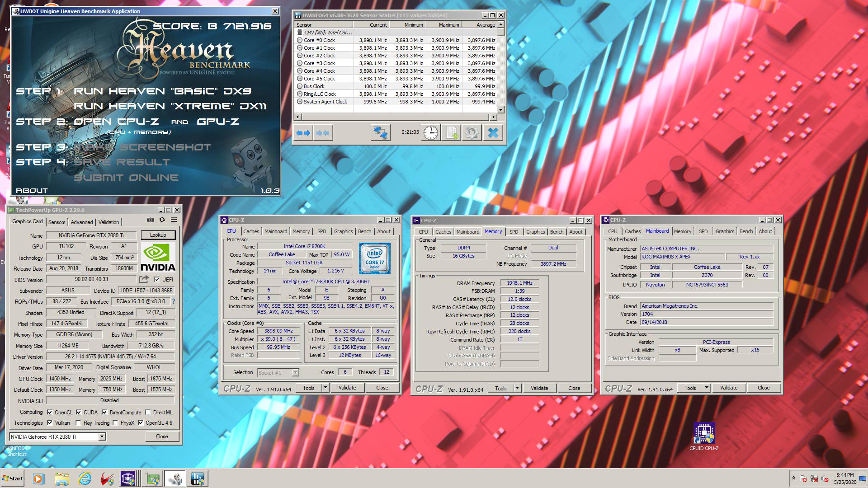The height and width of the screenshot is (488, 868).
Task: Start logging with the sheet-plus icon in HWiNFO
Action: (x=451, y=133)
